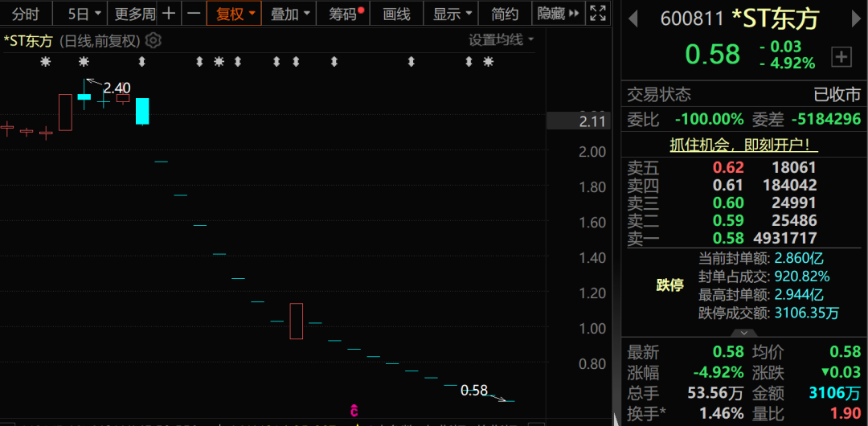Screen dimensions: 868x426
Task: Open the 复权 adjustment dropdown
Action: click(x=235, y=14)
